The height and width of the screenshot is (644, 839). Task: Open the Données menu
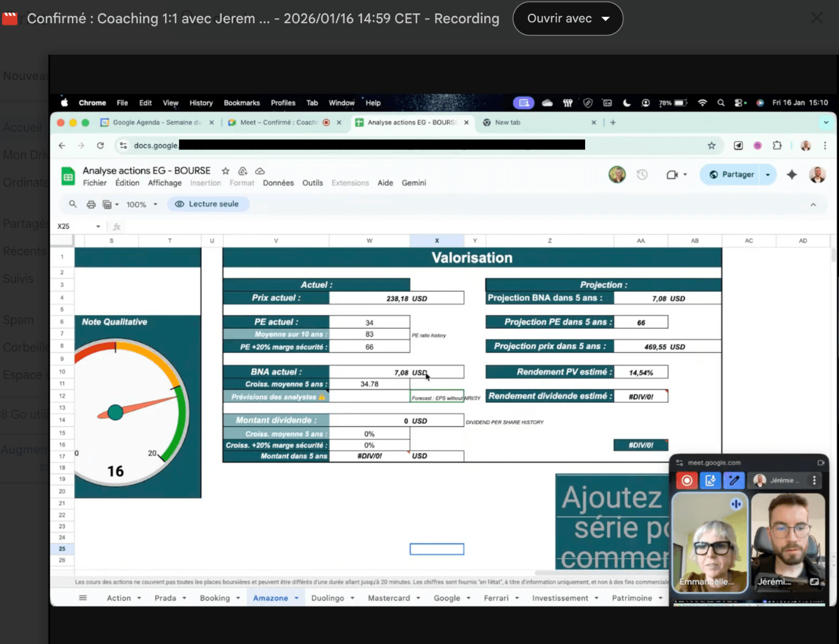278,183
